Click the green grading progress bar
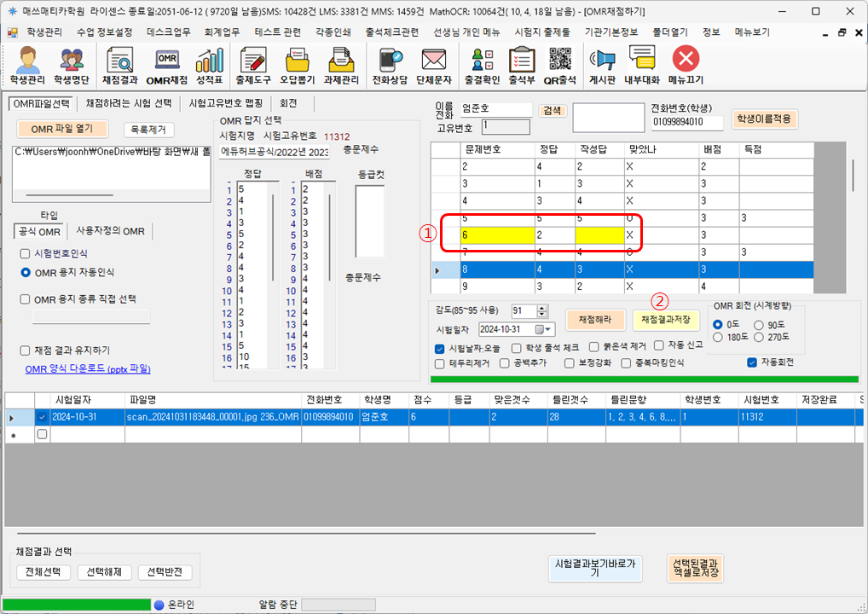Screen dimensions: 868x614 (x=644, y=379)
